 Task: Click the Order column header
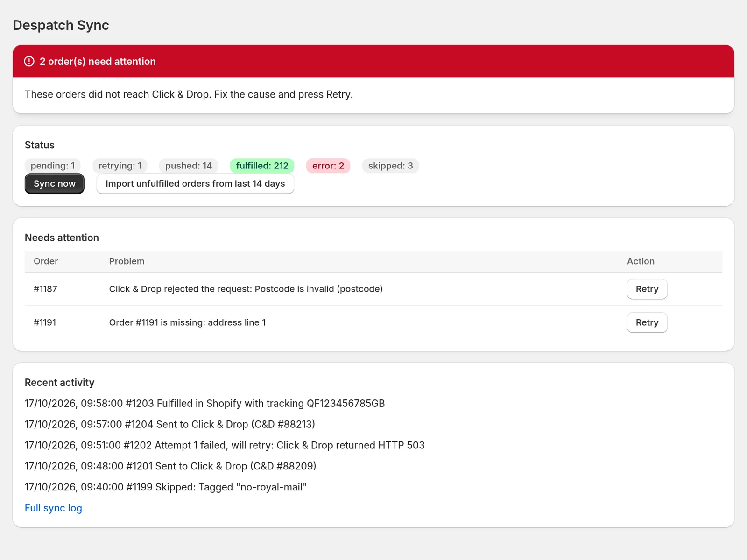point(46,261)
